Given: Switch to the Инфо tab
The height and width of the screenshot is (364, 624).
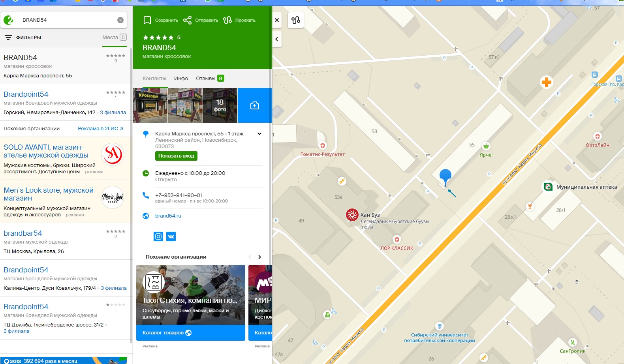Looking at the screenshot, I should 181,79.
